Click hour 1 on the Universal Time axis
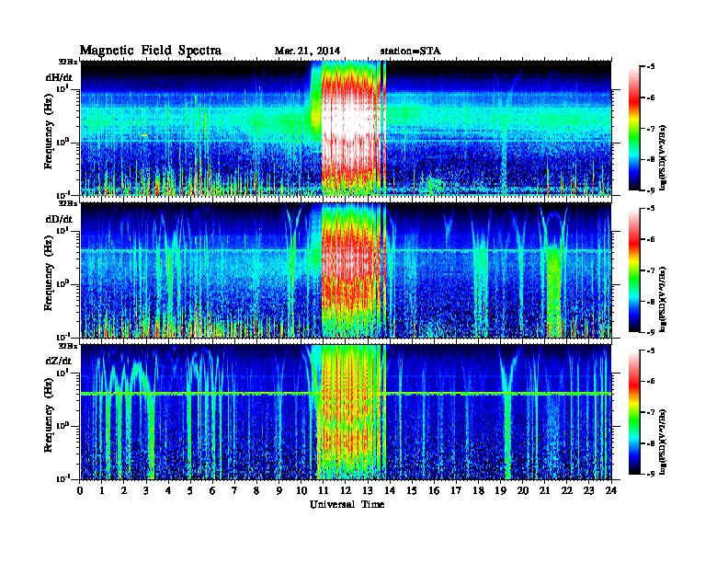This screenshot has height=563, width=728. pyautogui.click(x=102, y=491)
